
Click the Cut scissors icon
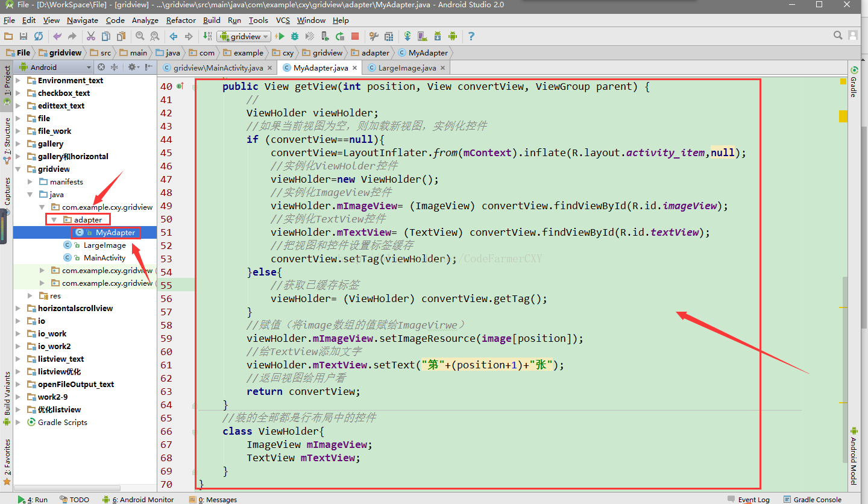tap(91, 36)
